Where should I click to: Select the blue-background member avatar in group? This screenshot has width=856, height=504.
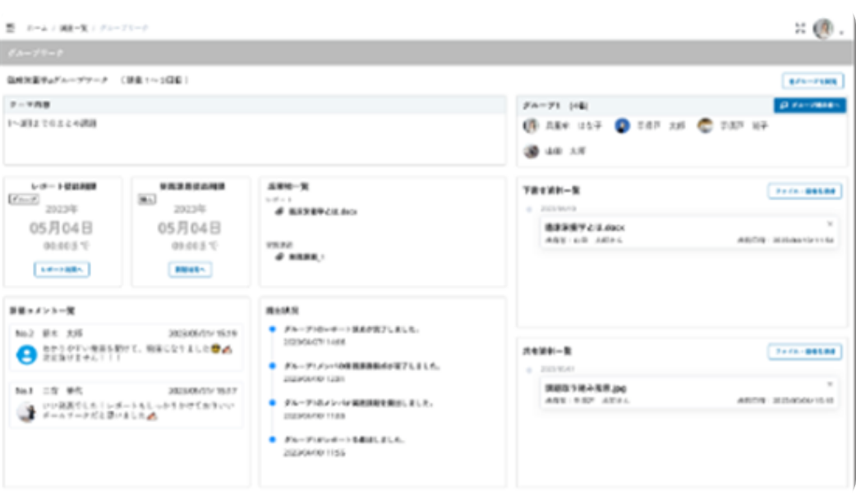point(622,126)
